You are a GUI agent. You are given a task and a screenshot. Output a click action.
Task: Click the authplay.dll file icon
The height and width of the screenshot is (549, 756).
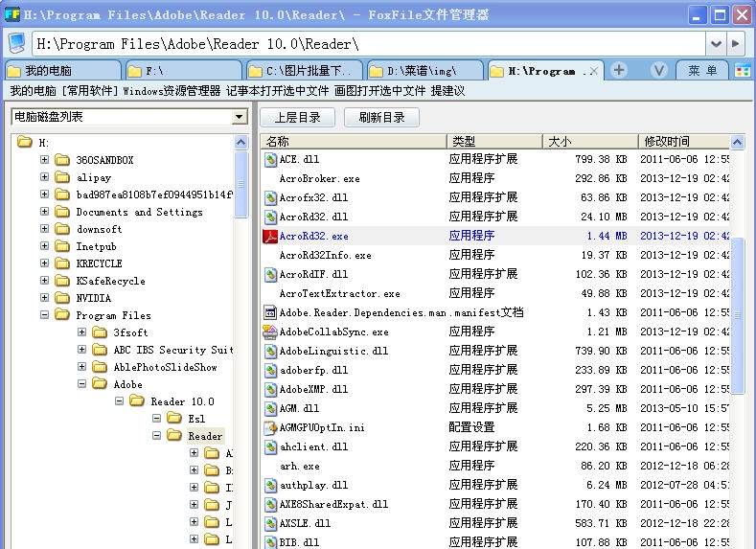click(x=270, y=485)
